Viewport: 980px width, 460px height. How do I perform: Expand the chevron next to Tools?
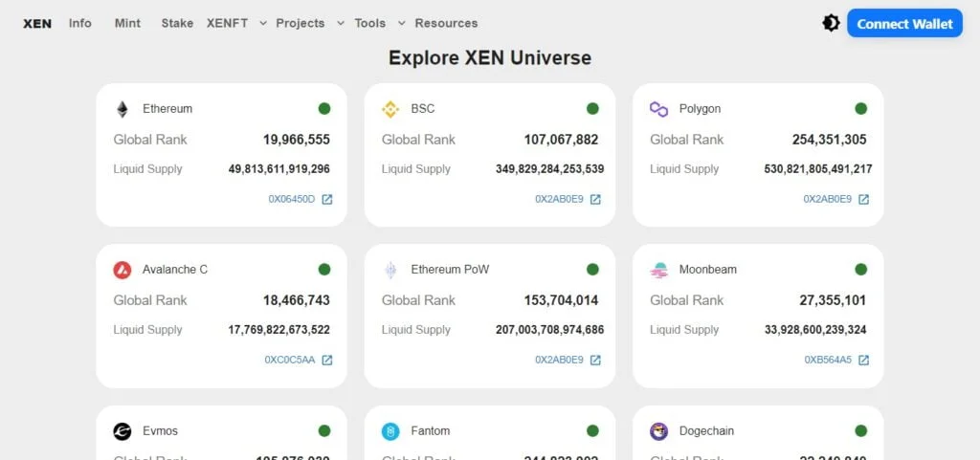[402, 23]
